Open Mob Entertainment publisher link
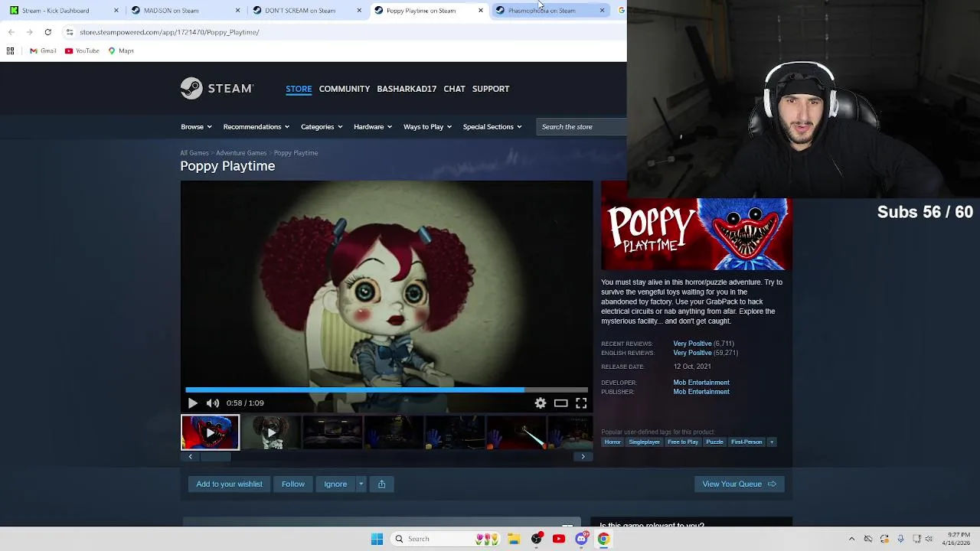 (x=701, y=392)
